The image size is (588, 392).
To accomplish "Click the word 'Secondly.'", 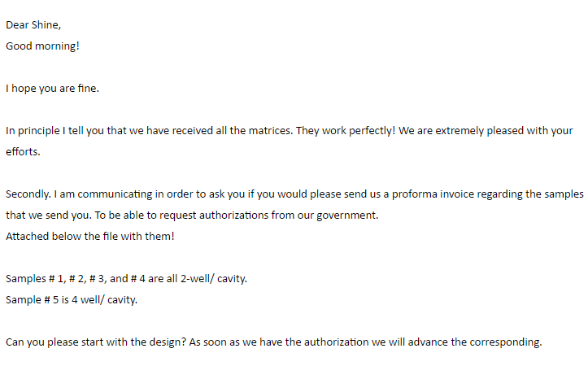I will [x=28, y=194].
